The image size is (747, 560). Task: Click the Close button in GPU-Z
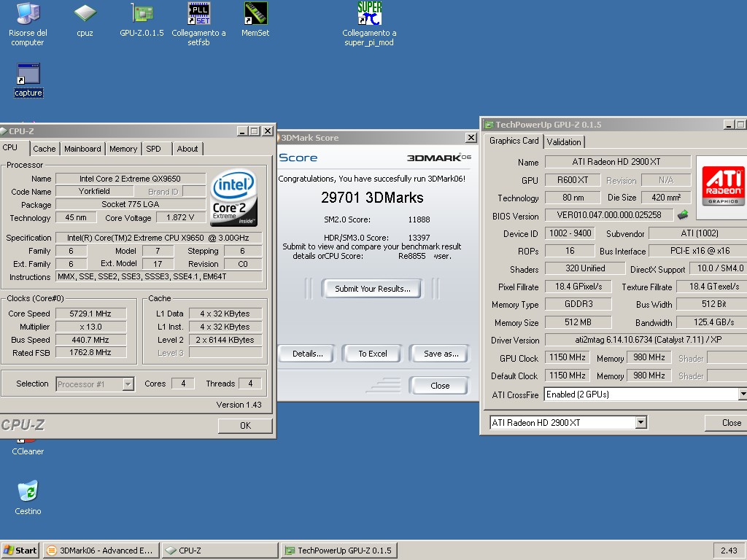pos(727,423)
